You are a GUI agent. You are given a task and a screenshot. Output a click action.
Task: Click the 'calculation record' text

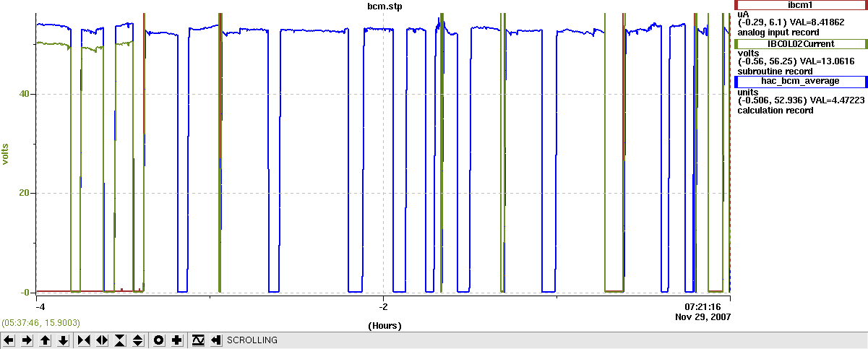pos(775,111)
